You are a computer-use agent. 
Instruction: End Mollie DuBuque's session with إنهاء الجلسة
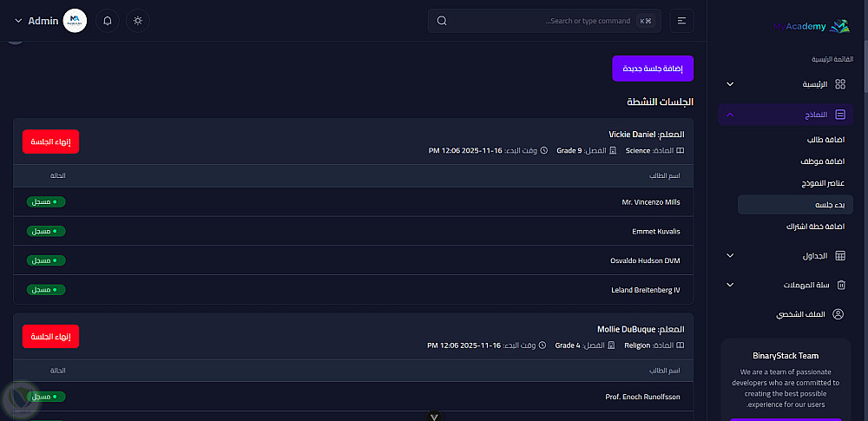point(50,336)
